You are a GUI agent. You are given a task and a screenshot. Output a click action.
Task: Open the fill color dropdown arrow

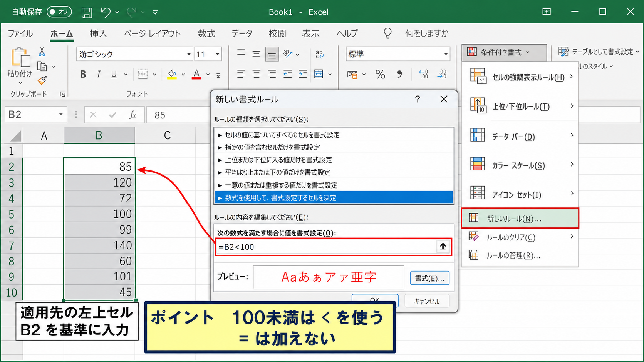click(183, 75)
